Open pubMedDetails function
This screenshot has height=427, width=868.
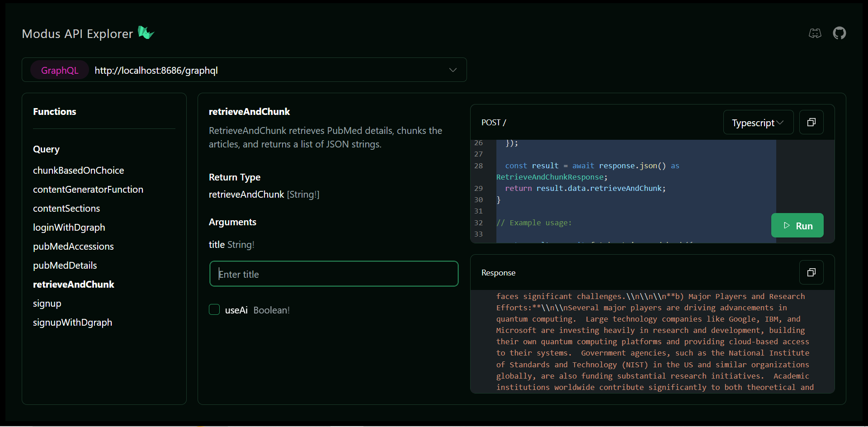pos(65,266)
